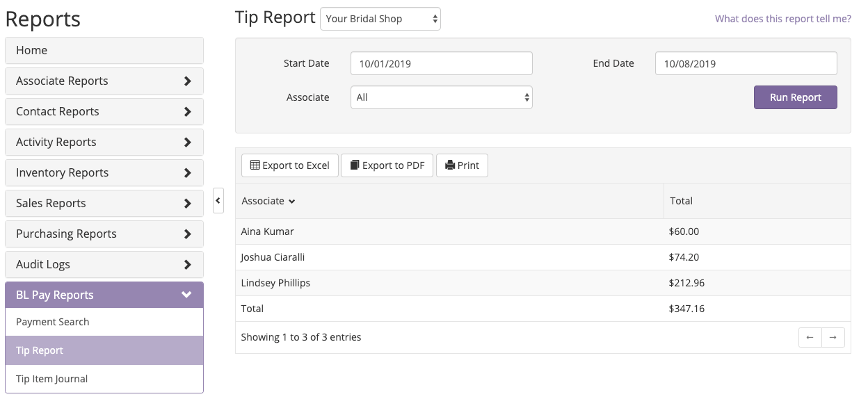Export the tip report to PDF
The width and height of the screenshot is (868, 399).
pyautogui.click(x=387, y=165)
